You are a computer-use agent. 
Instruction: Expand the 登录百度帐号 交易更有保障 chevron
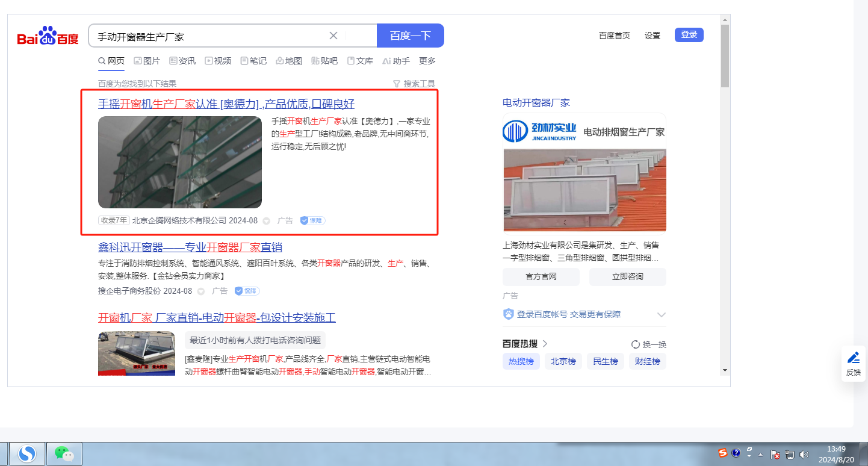[662, 314]
